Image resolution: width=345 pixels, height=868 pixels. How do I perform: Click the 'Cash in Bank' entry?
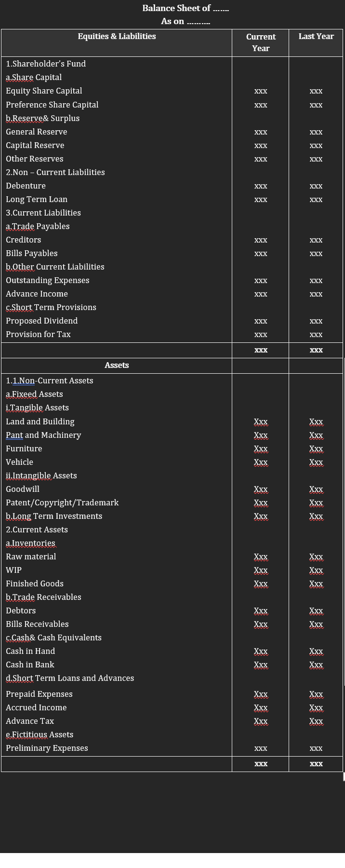[30, 665]
